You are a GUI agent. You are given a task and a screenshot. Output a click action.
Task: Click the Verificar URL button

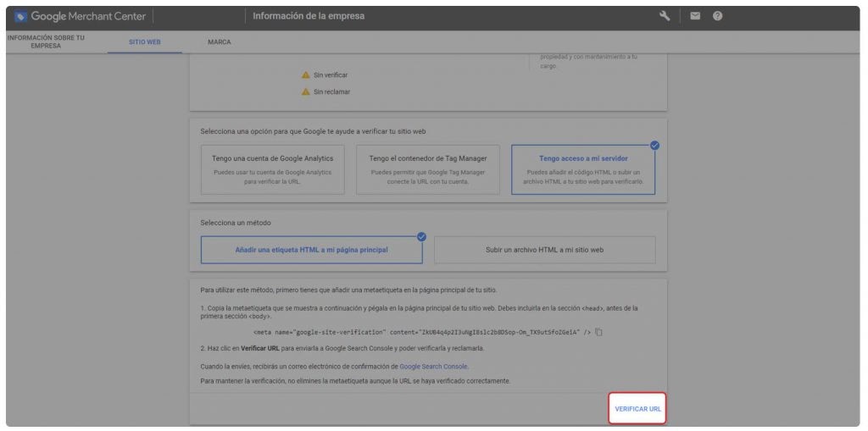pyautogui.click(x=637, y=409)
